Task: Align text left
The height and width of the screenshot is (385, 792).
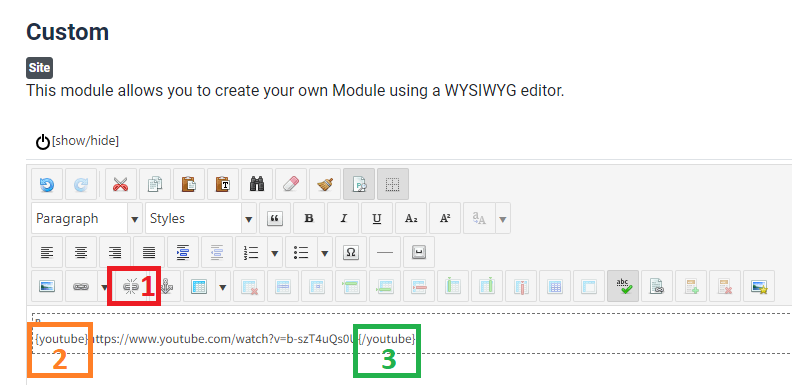Action: click(x=47, y=252)
